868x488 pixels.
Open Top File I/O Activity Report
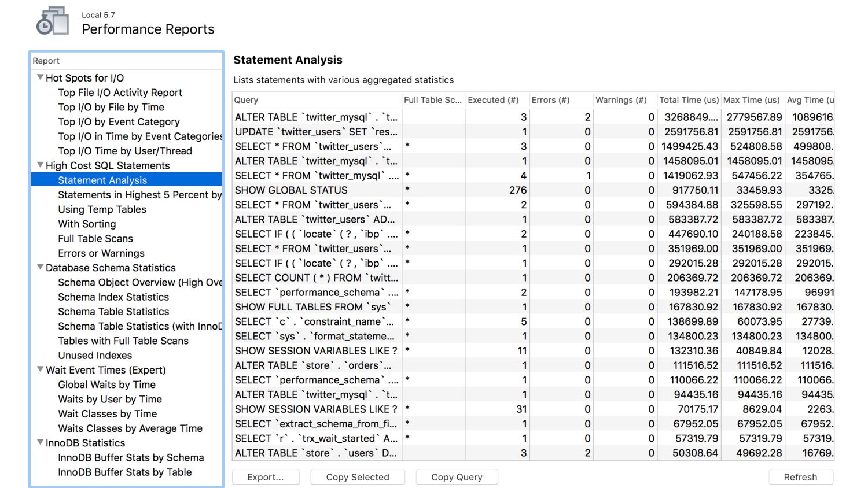click(120, 93)
